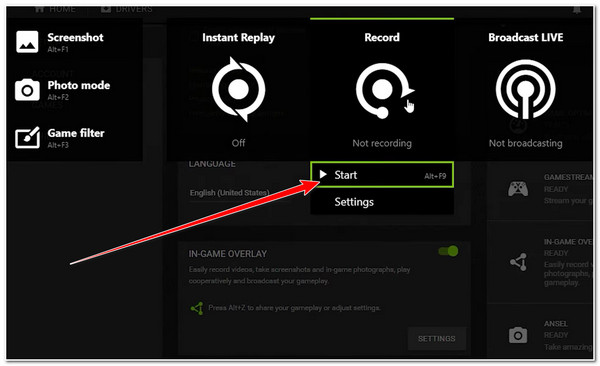
Task: Start recording from the Record menu
Action: (382, 175)
